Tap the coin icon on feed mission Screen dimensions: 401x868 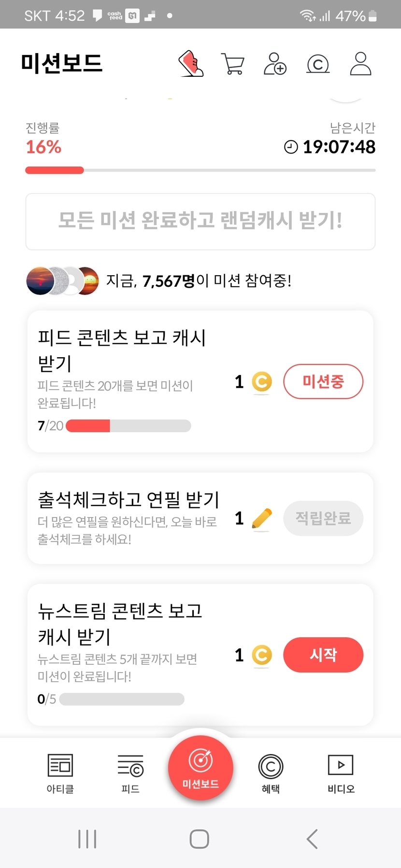[x=262, y=382]
